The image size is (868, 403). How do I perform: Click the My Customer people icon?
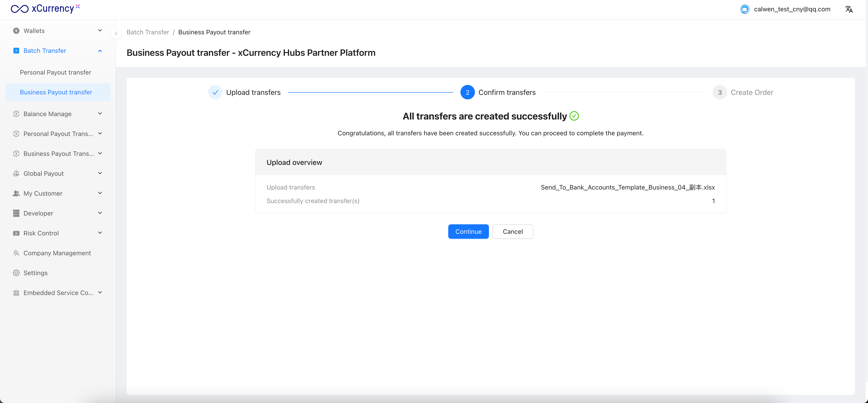point(16,193)
